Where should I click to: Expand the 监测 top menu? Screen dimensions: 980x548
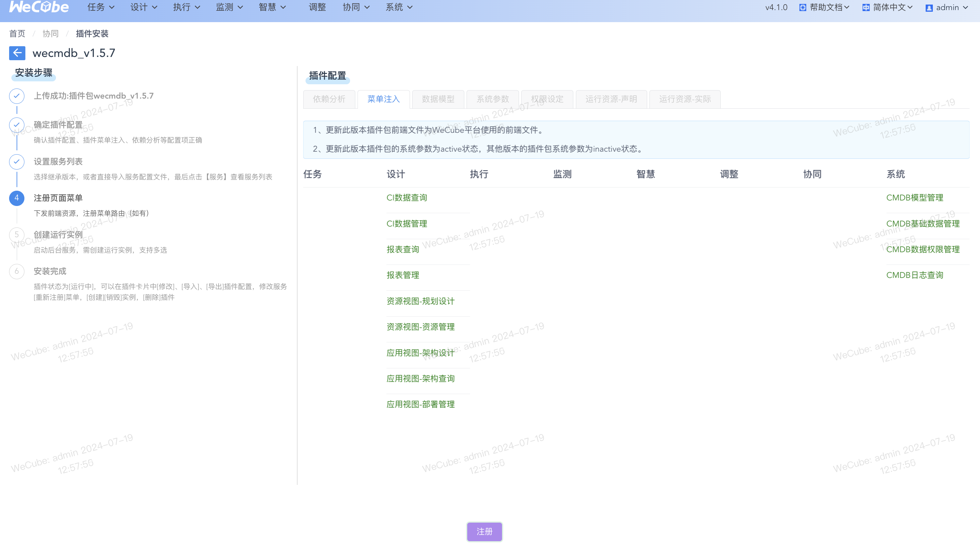tap(229, 7)
